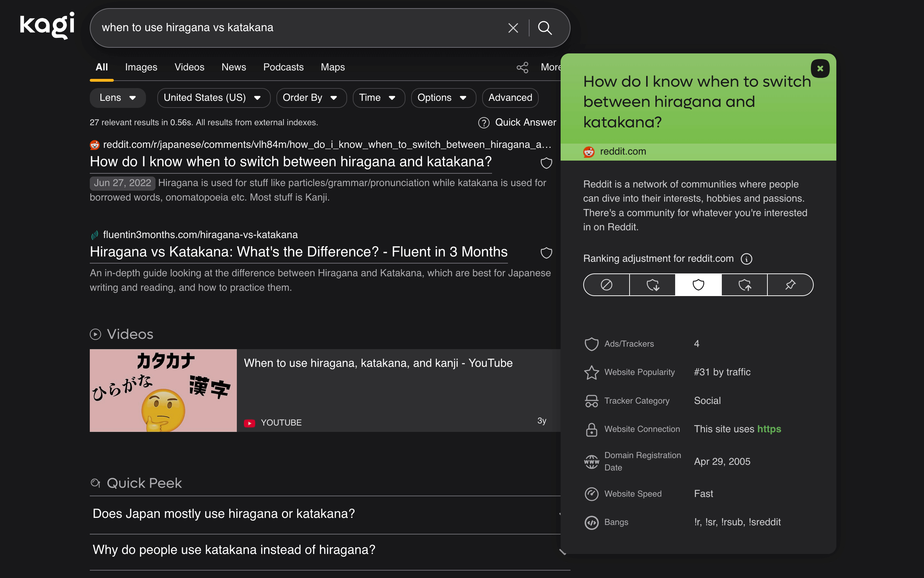Open the Time filter dropdown
The width and height of the screenshot is (924, 578).
coord(378,98)
